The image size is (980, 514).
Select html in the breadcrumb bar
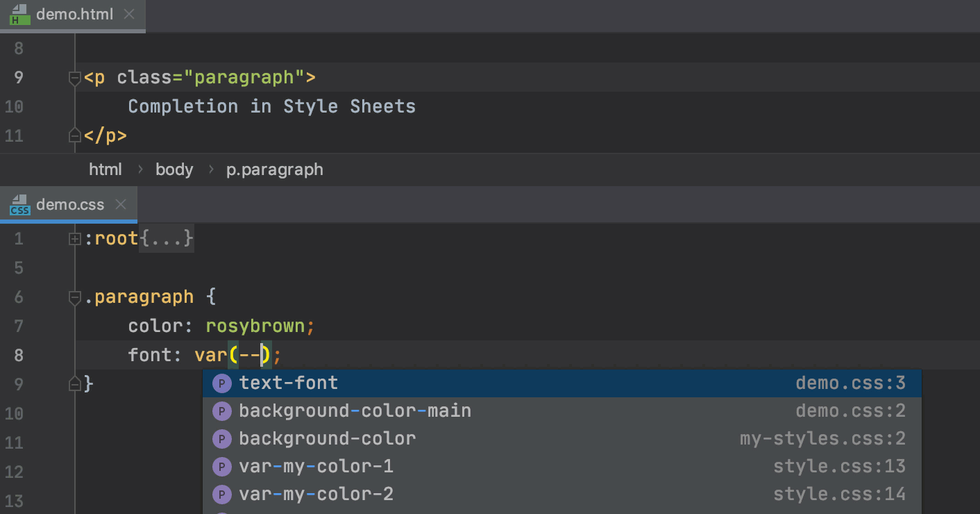(x=105, y=169)
